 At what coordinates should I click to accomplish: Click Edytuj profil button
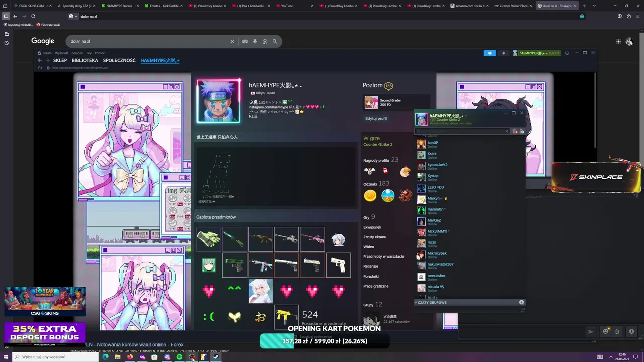pyautogui.click(x=376, y=118)
